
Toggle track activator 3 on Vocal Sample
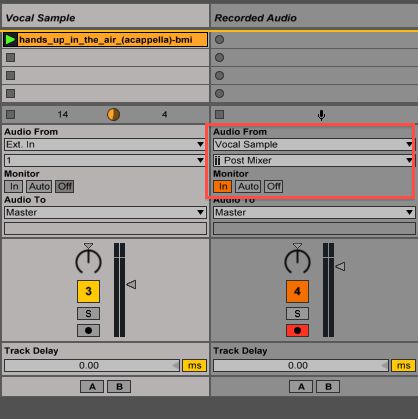click(x=88, y=291)
